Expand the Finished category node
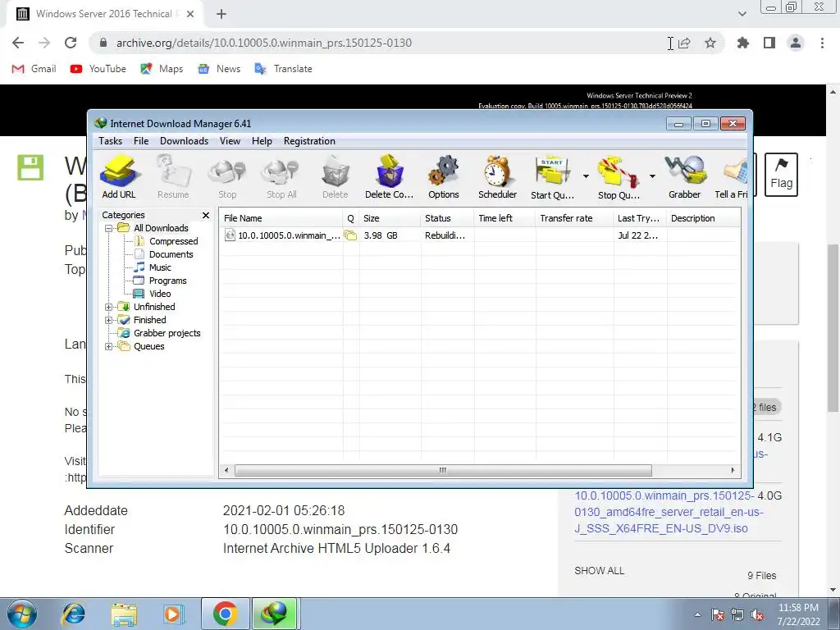This screenshot has height=630, width=840. pos(109,321)
